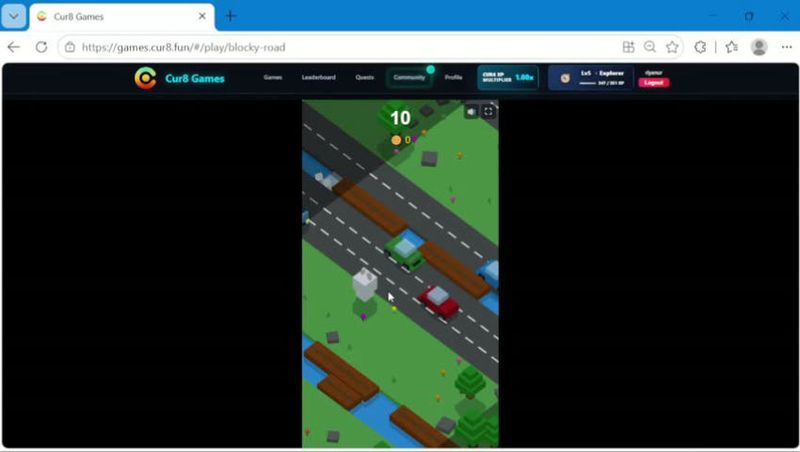800x452 pixels.
Task: Click the Cur8 Games title link
Action: tap(194, 79)
